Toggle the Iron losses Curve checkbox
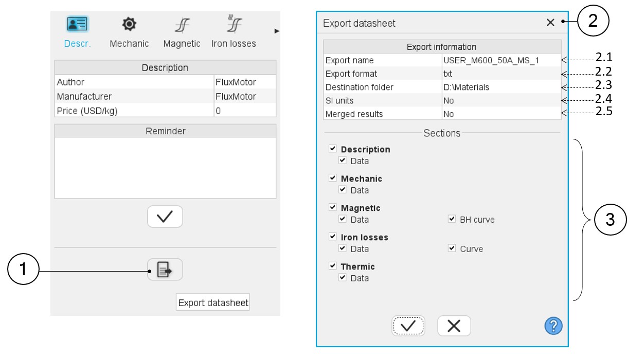Image resolution: width=644 pixels, height=358 pixels. tap(452, 248)
